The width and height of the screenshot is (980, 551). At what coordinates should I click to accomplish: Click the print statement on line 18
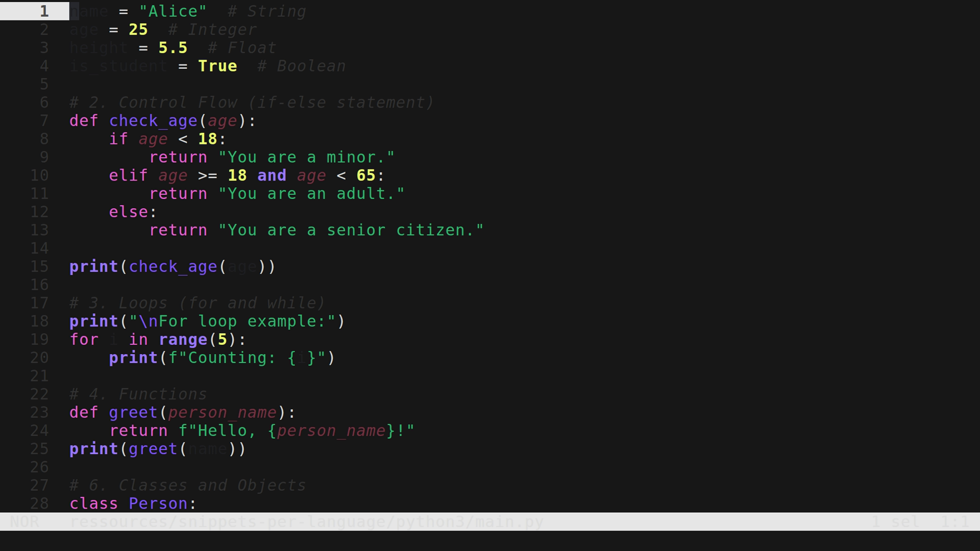93,321
